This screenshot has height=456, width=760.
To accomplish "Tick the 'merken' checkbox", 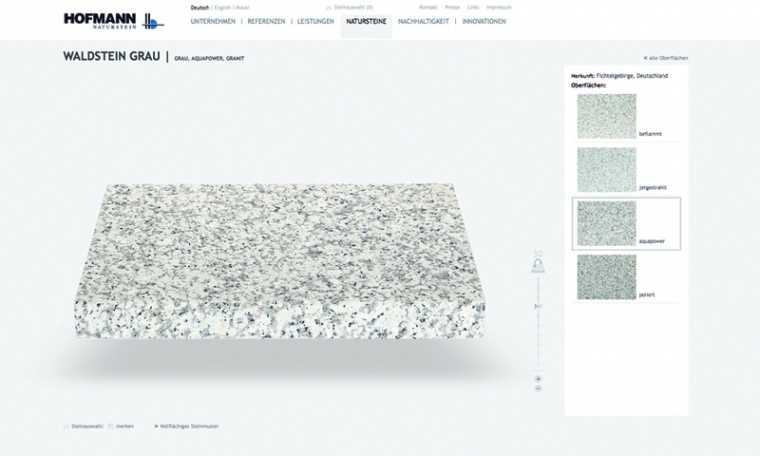I will (111, 426).
